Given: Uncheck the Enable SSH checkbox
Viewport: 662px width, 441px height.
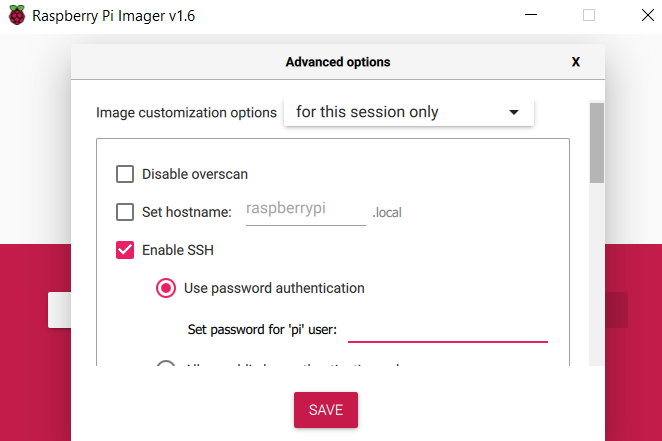Looking at the screenshot, I should (x=125, y=250).
